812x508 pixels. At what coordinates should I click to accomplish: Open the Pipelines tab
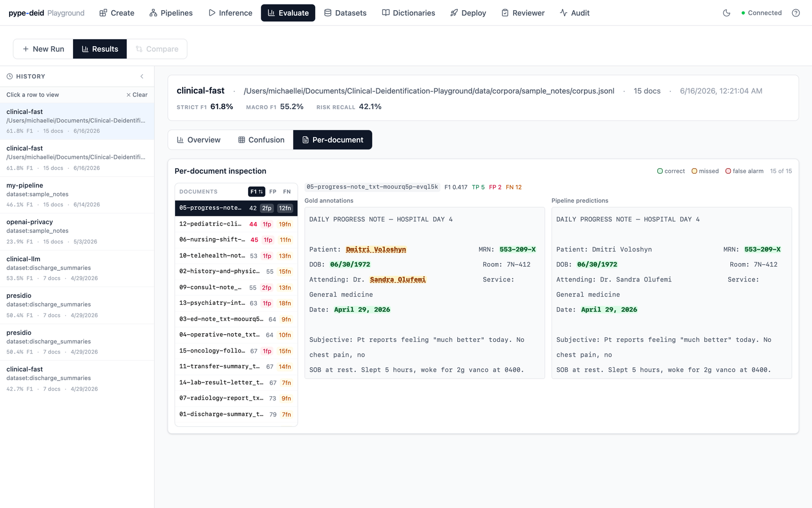pyautogui.click(x=171, y=13)
